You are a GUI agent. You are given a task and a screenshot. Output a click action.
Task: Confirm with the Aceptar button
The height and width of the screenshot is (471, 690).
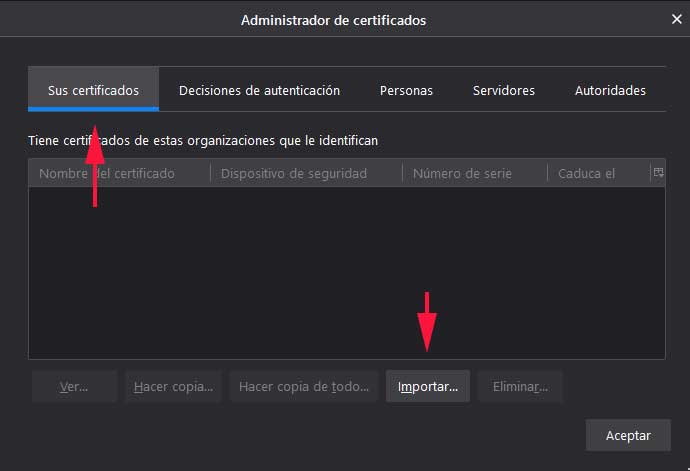[628, 435]
